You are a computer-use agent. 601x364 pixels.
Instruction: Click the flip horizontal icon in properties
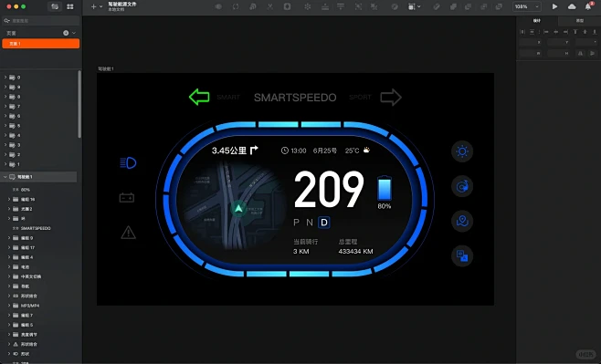(580, 54)
